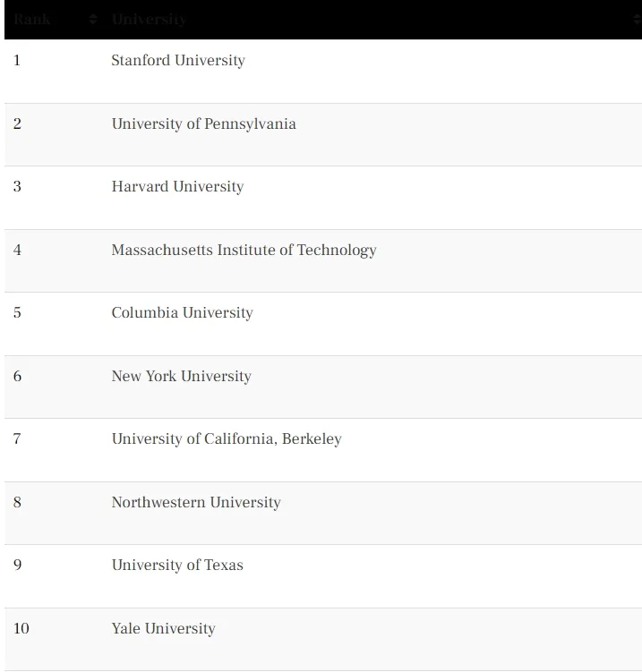Screen dimensions: 642x672
Task: Sort table by Rank column arrows
Action: [93, 20]
